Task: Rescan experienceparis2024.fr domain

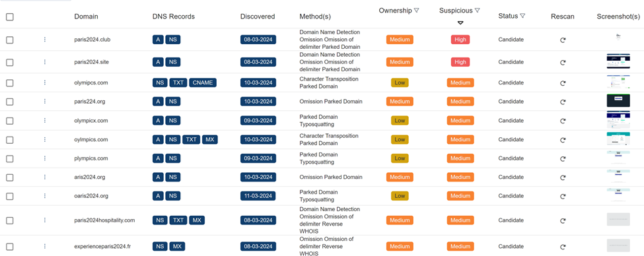Action: coord(563,247)
